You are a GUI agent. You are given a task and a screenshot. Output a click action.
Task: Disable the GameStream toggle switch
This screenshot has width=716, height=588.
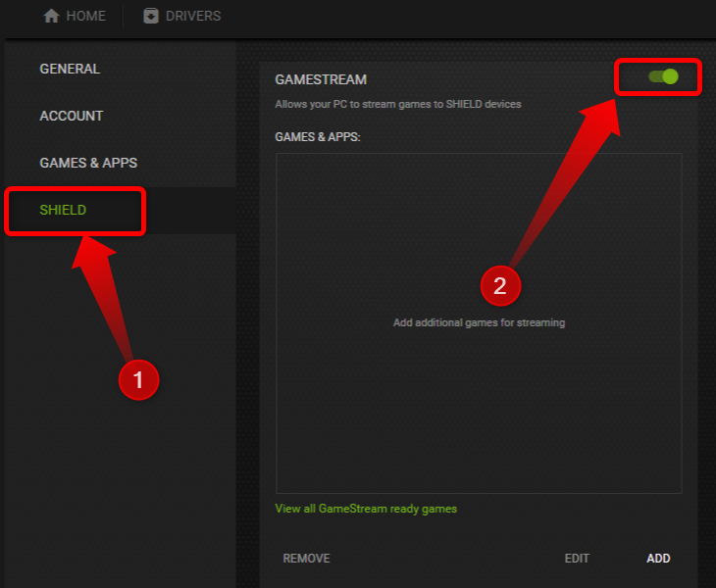click(x=663, y=76)
